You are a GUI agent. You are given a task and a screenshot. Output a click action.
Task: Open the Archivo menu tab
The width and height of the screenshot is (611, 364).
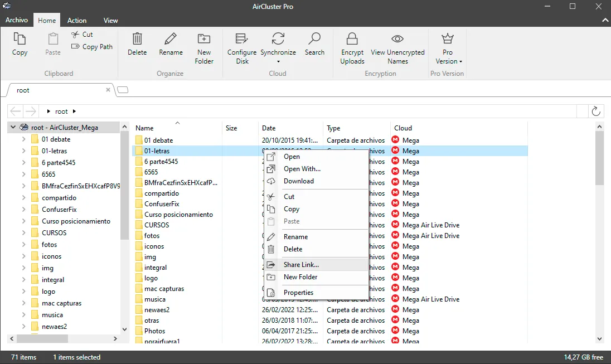coord(17,20)
